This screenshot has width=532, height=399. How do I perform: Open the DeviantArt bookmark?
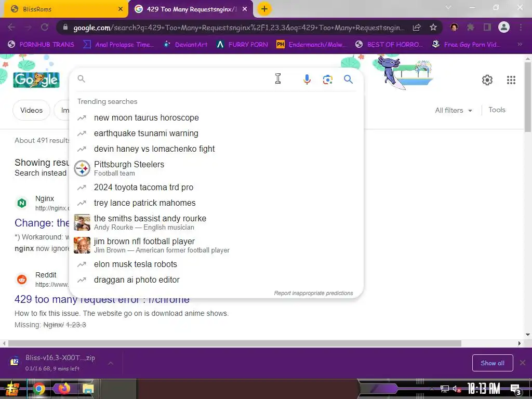[185, 44]
